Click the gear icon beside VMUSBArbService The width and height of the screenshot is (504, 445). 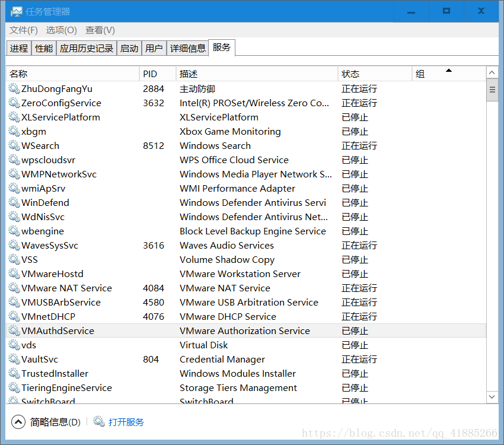(x=14, y=302)
